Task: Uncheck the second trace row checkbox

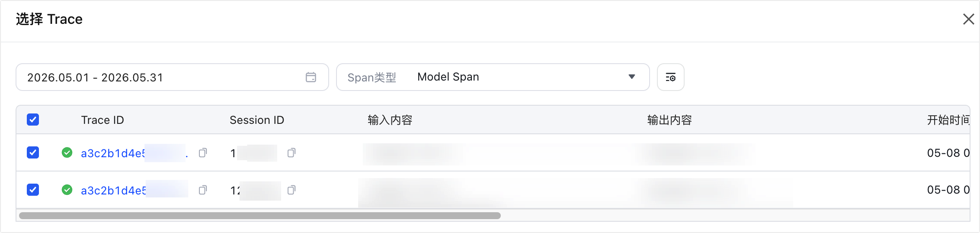Action: coord(33,190)
